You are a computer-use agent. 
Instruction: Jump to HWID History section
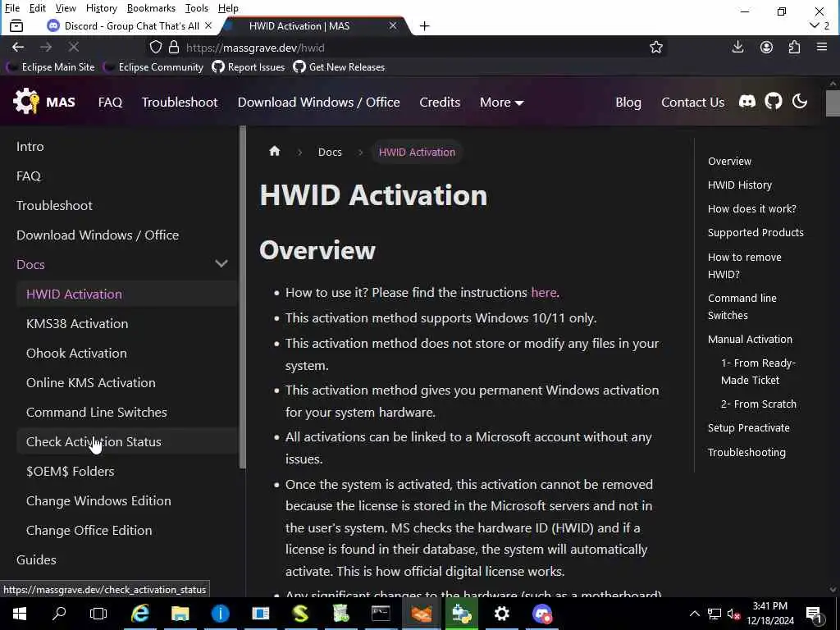point(739,185)
